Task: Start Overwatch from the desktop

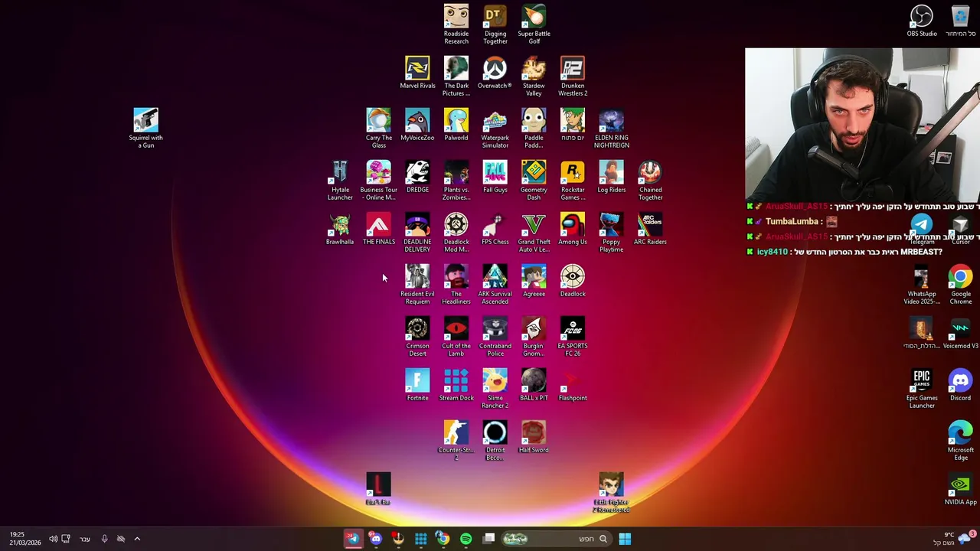Action: 495,73
